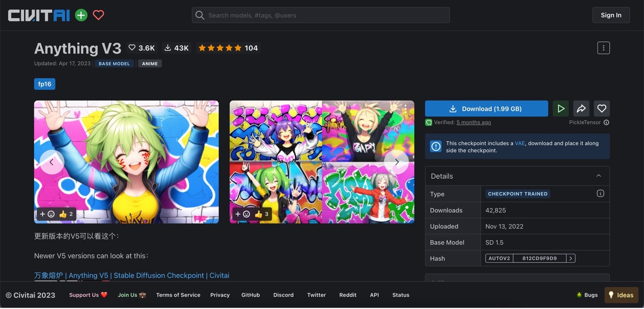
Task: Open Reddit link in footer
Action: (x=348, y=295)
